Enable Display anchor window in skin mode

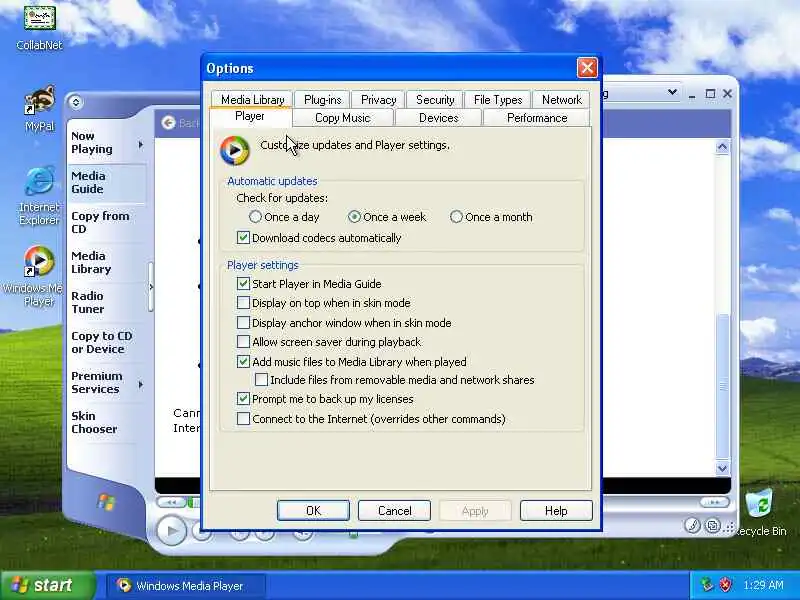click(344, 323)
